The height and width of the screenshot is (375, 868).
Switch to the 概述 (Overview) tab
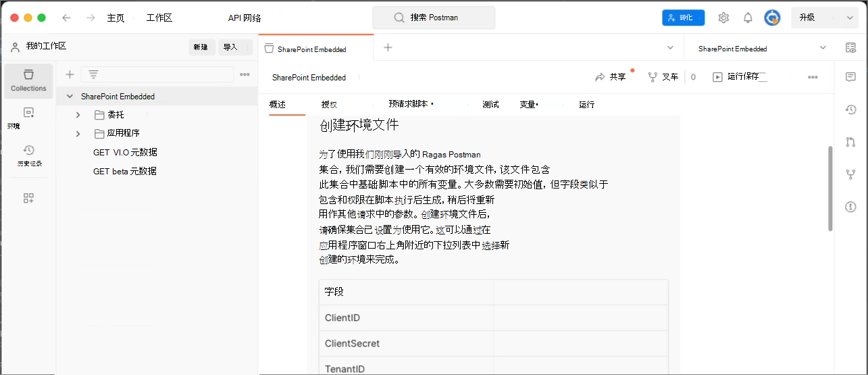278,105
